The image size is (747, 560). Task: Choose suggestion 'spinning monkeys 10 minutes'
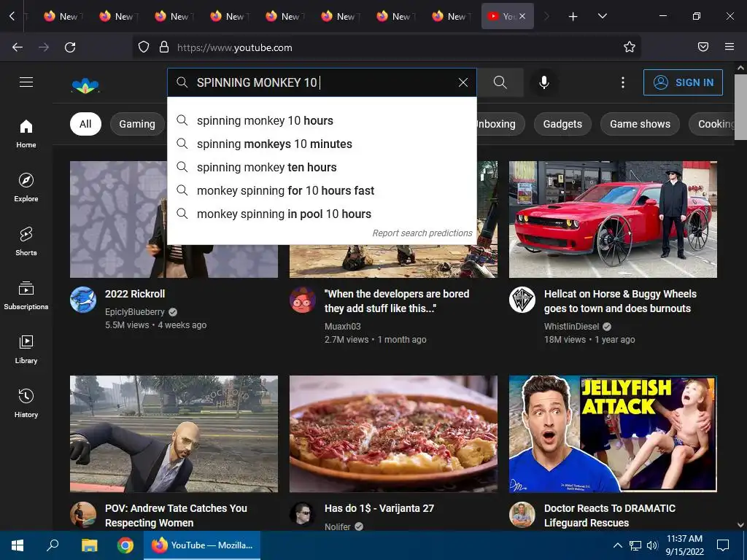coord(322,144)
